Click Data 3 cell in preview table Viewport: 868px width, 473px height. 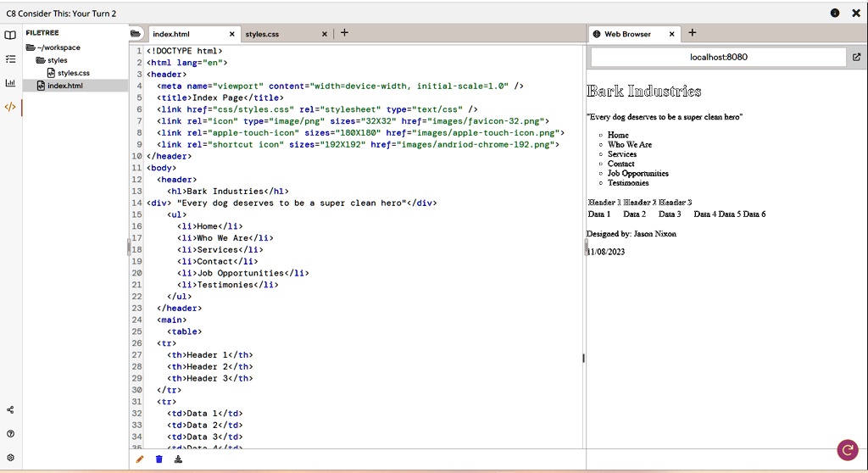670,214
